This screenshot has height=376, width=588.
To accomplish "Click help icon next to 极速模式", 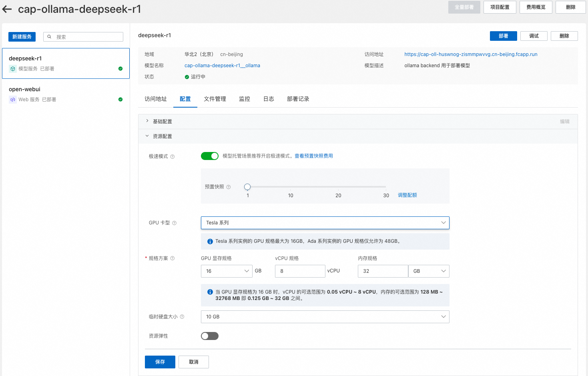I will point(173,156).
